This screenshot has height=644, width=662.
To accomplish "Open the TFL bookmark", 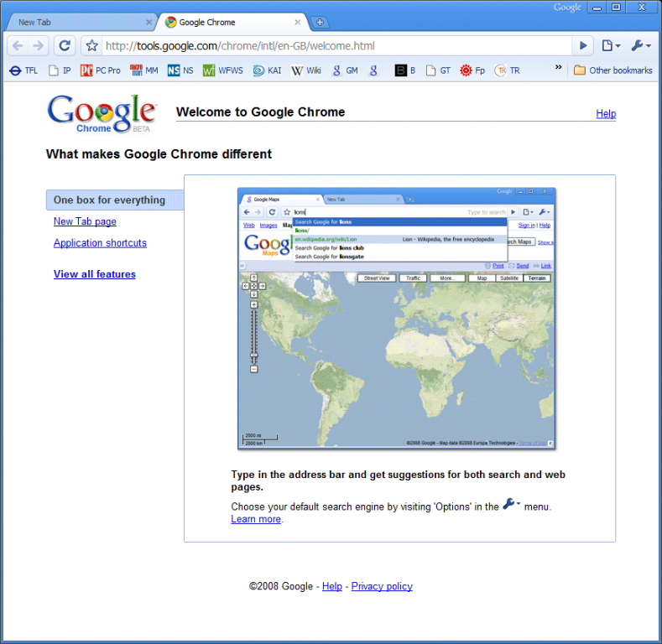I will point(23,70).
